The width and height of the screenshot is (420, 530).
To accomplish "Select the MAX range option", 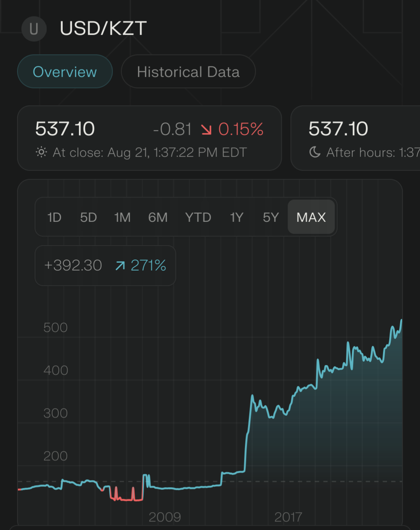I will pos(311,217).
